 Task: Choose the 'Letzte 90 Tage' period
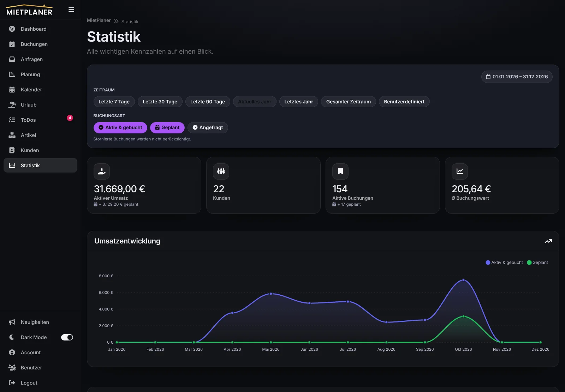[208, 102]
